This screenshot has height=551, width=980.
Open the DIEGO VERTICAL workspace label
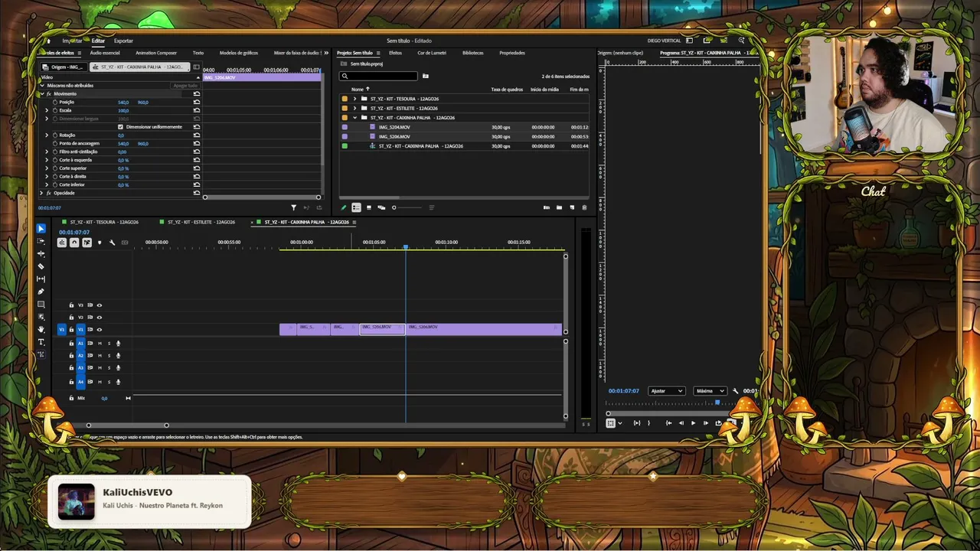pos(665,41)
